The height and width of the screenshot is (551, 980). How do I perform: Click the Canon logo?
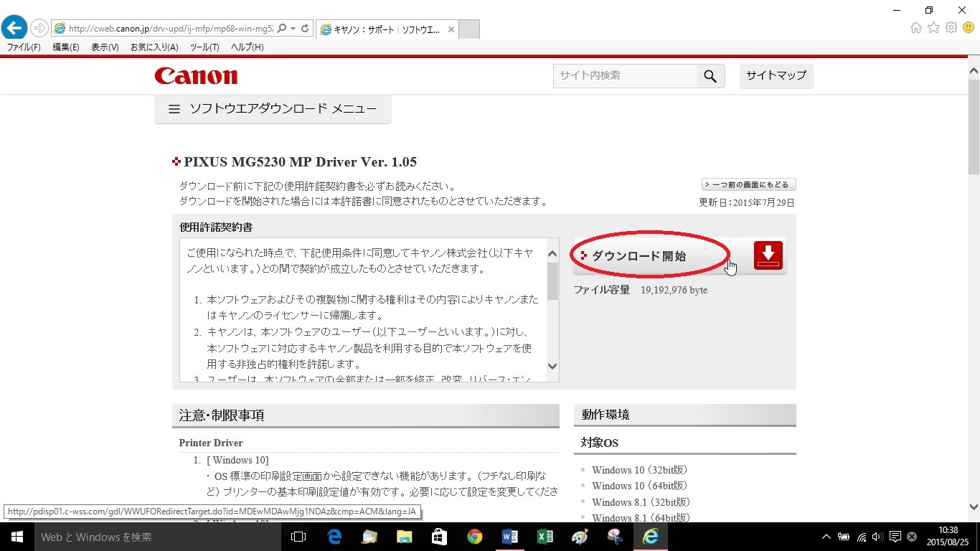196,75
